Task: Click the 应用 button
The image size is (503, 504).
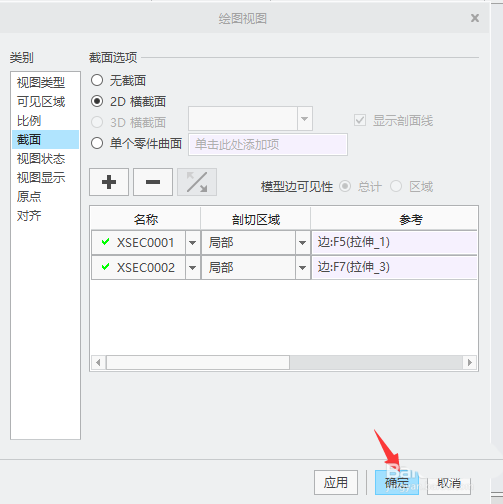Action: point(336,482)
